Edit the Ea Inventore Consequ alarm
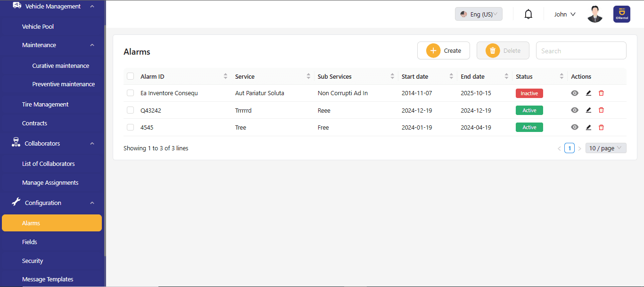Viewport: 644px width, 287px height. click(588, 93)
